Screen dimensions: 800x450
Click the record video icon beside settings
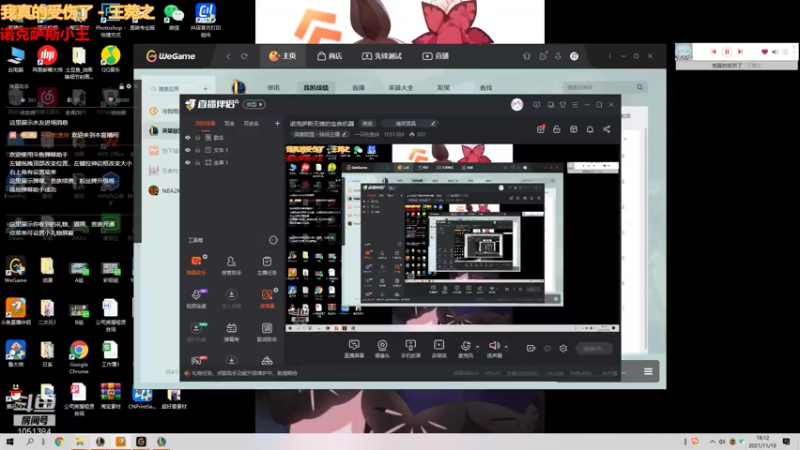coord(531,348)
